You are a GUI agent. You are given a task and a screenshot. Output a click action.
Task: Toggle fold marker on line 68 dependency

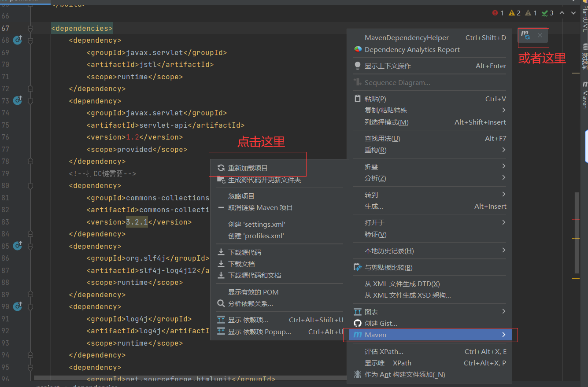30,40
